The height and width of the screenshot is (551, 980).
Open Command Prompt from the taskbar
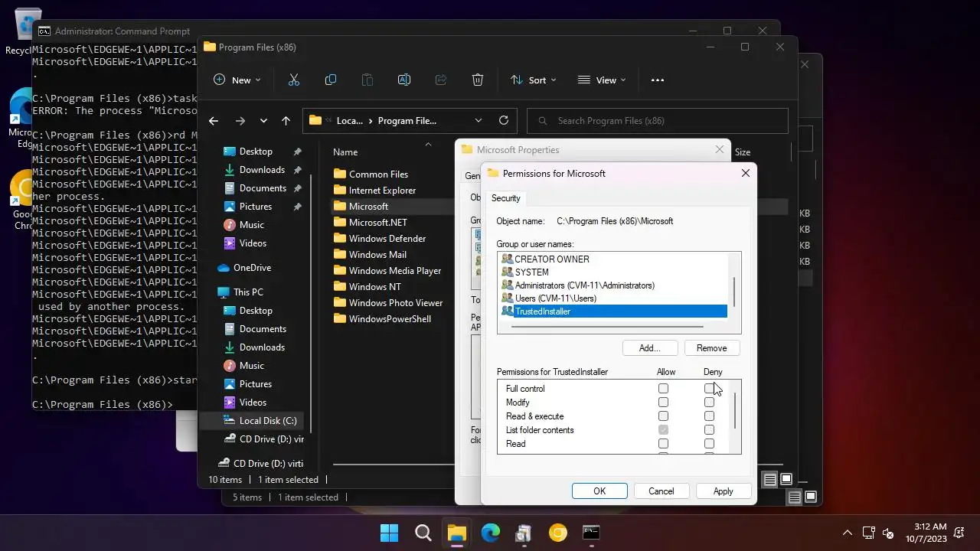[x=592, y=533]
